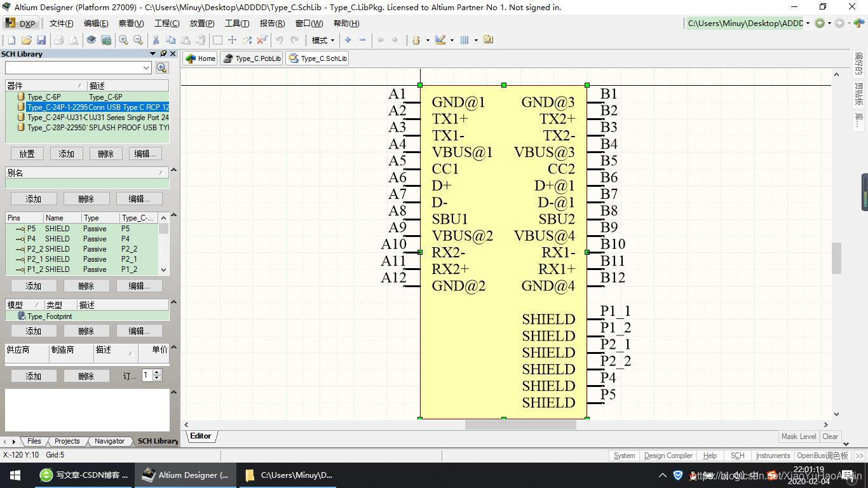The width and height of the screenshot is (868, 488).
Task: Click the clear filter (funnel with X) icon
Action: click(261, 40)
